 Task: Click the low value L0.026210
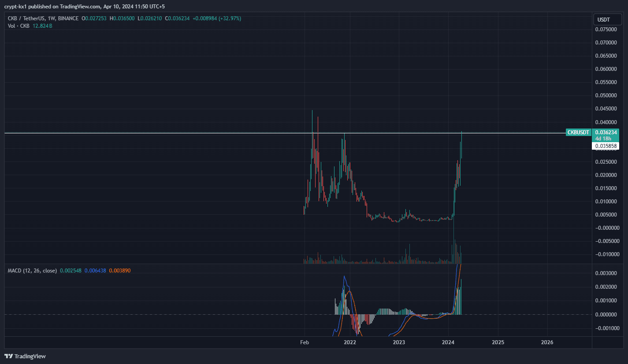coord(150,18)
